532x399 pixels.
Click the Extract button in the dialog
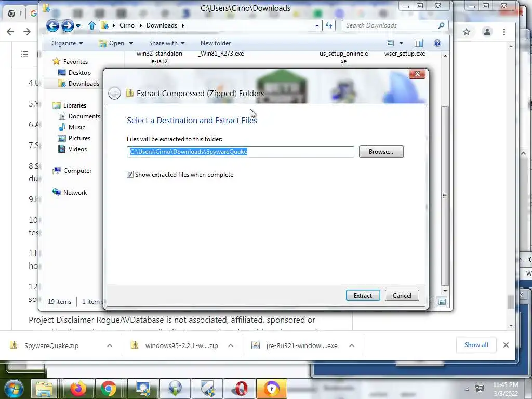coord(363,295)
